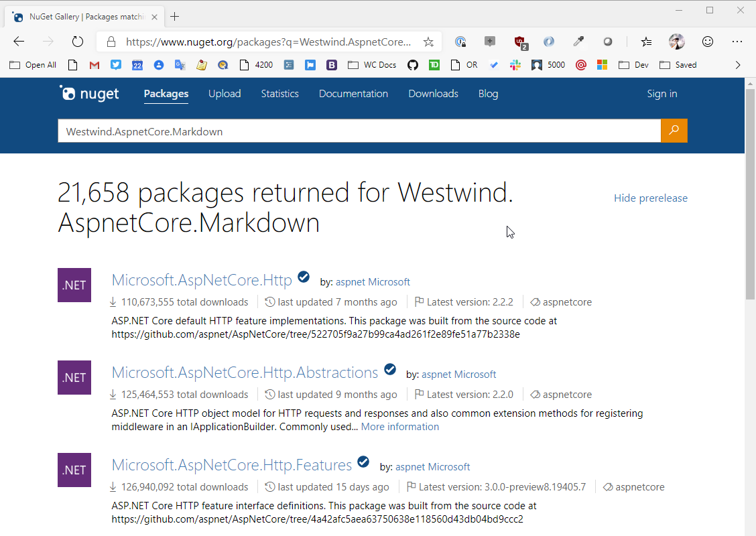Click .NET icon of Microsoft.AspNetCore.Http.Abstractions
The height and width of the screenshot is (536, 756).
[74, 377]
